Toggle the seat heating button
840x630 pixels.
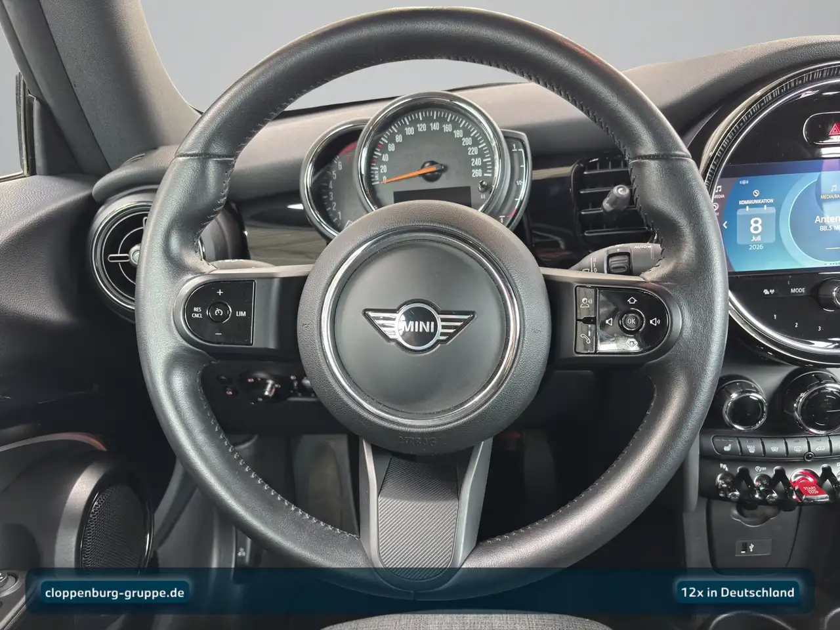(x=726, y=446)
